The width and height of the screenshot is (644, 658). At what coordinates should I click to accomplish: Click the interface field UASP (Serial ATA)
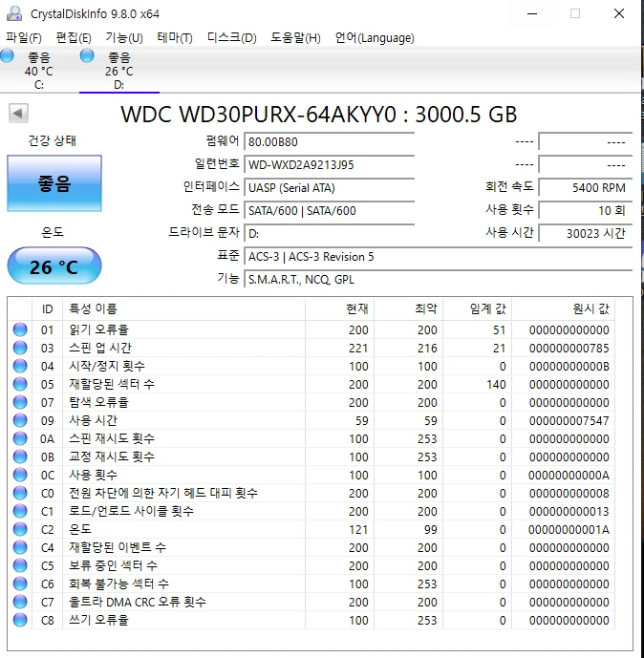pyautogui.click(x=330, y=187)
